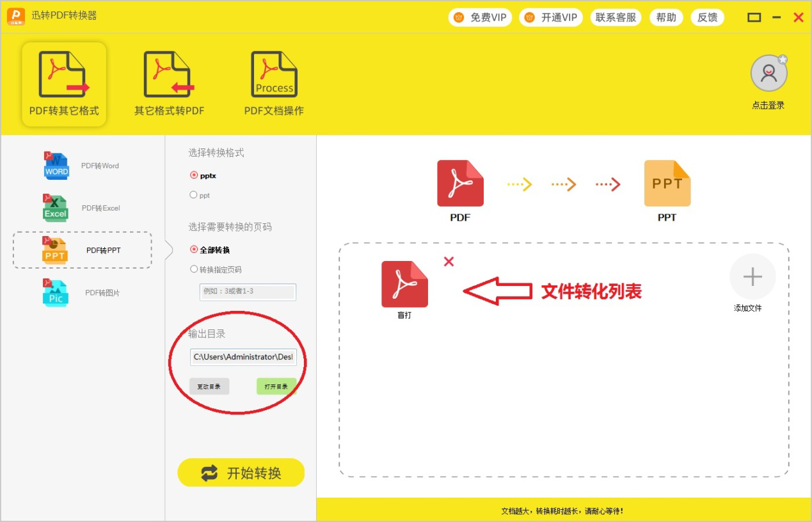This screenshot has height=522, width=812.
Task: Click the 添加文件 plus icon
Action: click(752, 276)
